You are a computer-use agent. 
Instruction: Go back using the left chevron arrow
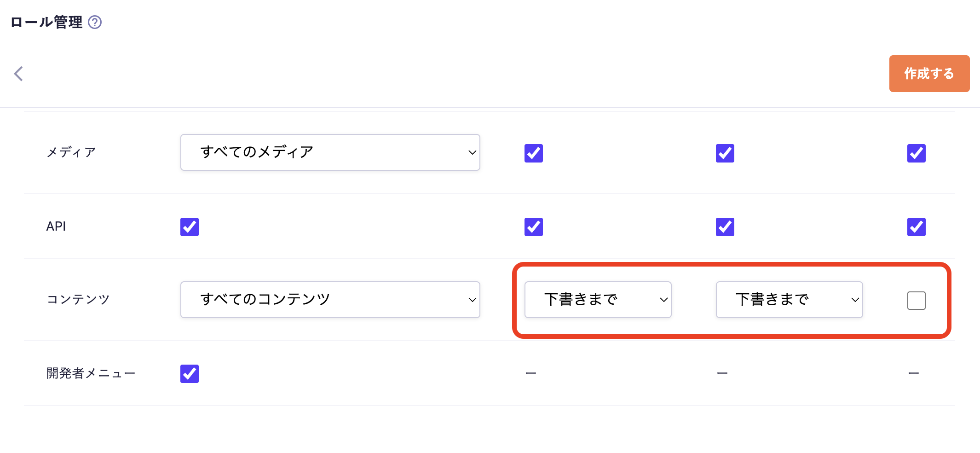tap(18, 74)
